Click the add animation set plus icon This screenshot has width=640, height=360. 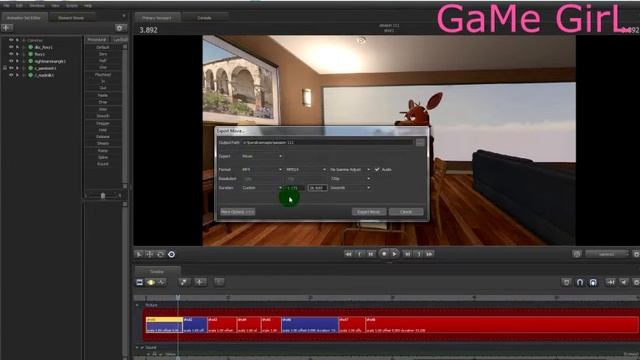coord(7,28)
